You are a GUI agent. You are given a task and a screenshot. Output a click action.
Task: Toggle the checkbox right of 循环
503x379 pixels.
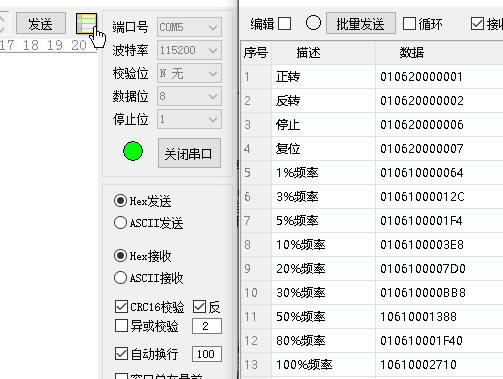coord(477,24)
